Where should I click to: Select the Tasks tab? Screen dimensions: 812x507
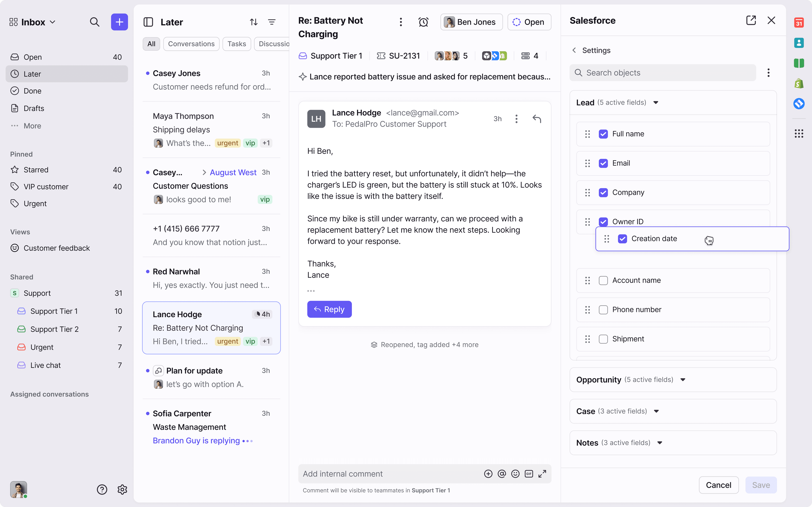point(237,44)
